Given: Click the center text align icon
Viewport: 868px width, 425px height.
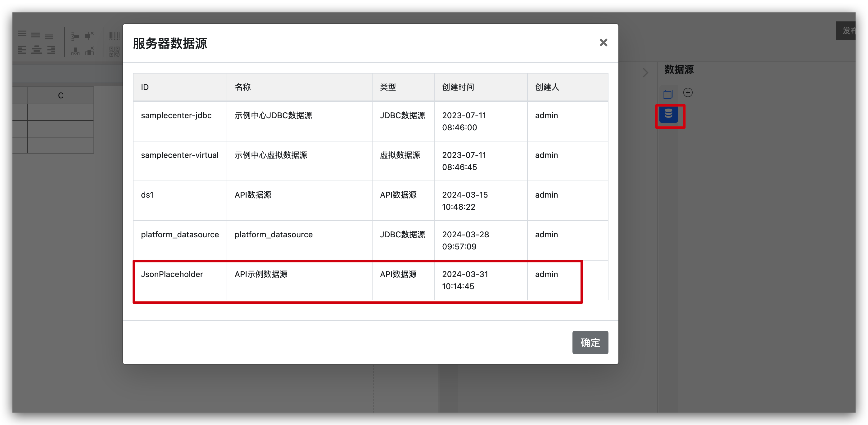Looking at the screenshot, I should pyautogui.click(x=36, y=50).
